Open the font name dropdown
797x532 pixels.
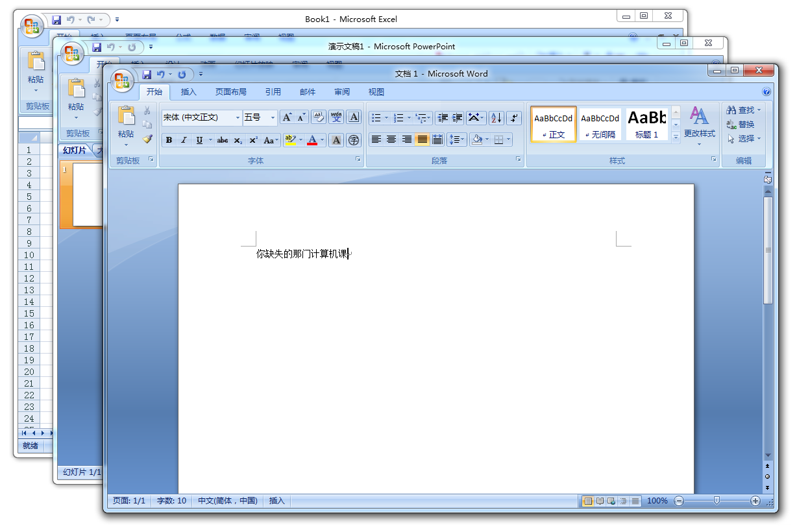(x=238, y=118)
